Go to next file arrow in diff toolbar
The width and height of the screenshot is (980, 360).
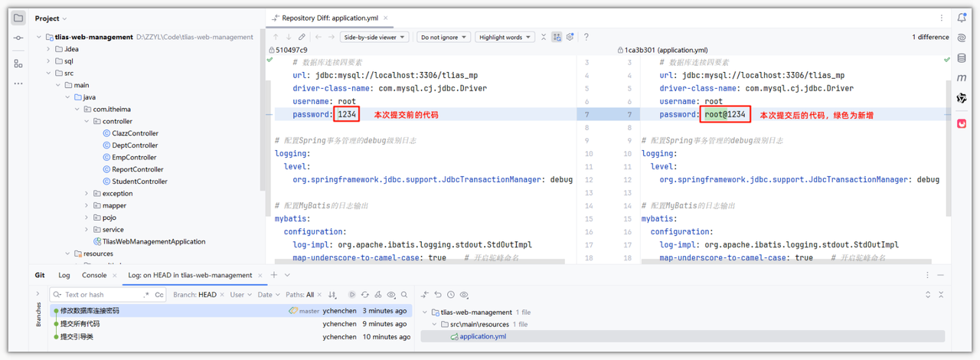pyautogui.click(x=332, y=37)
